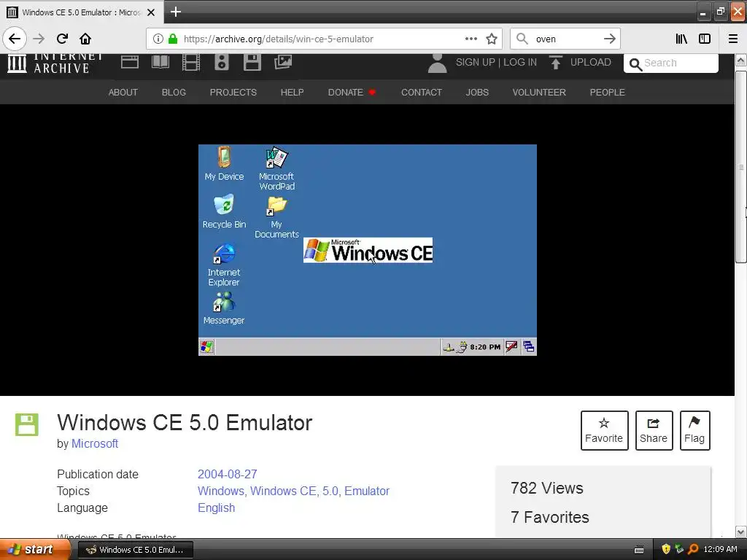The height and width of the screenshot is (560, 747).
Task: Click the Windows CE 5.0 Emul... taskbar button
Action: coord(135,550)
